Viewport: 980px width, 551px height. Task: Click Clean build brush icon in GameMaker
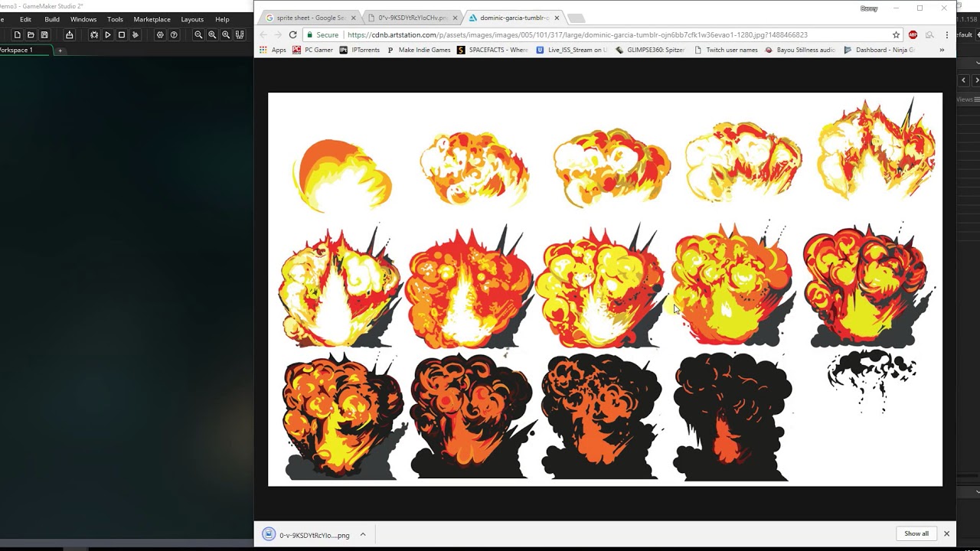pos(136,34)
